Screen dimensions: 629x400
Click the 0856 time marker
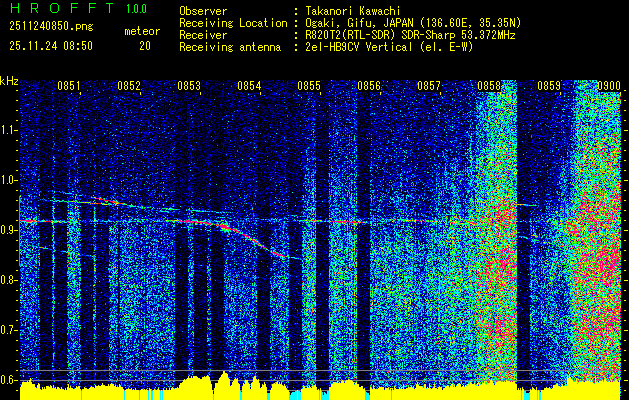click(x=369, y=86)
